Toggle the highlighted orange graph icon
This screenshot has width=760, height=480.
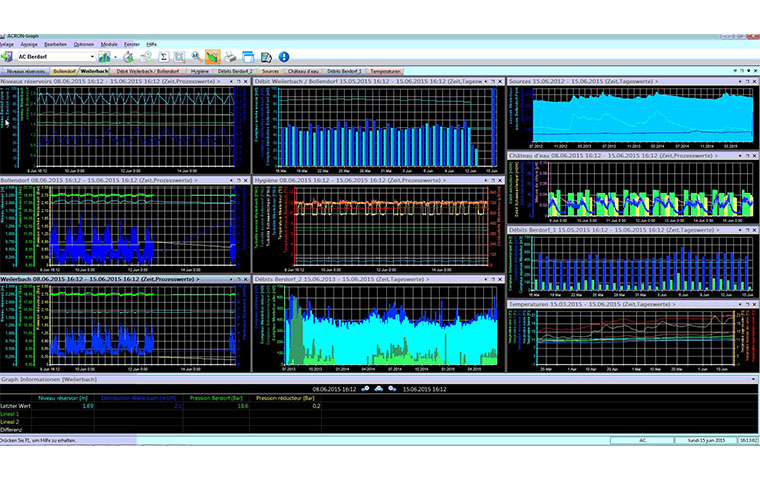[x=212, y=57]
